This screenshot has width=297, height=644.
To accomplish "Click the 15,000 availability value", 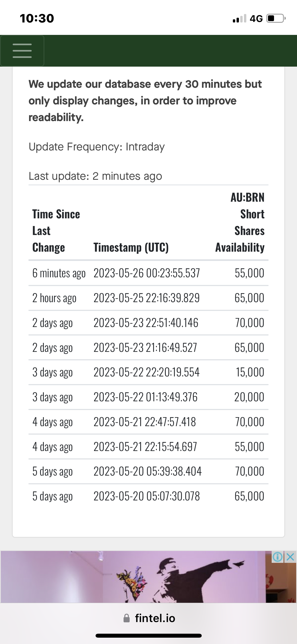I will tap(250, 372).
